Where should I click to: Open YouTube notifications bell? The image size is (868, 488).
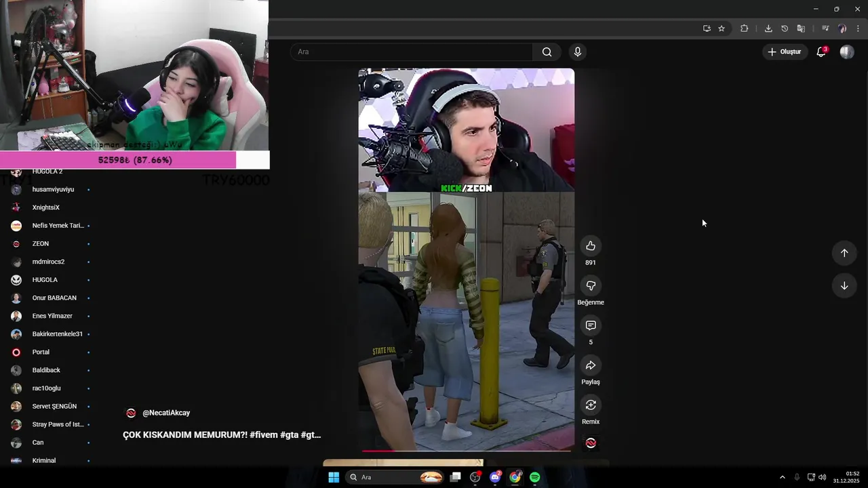point(821,52)
